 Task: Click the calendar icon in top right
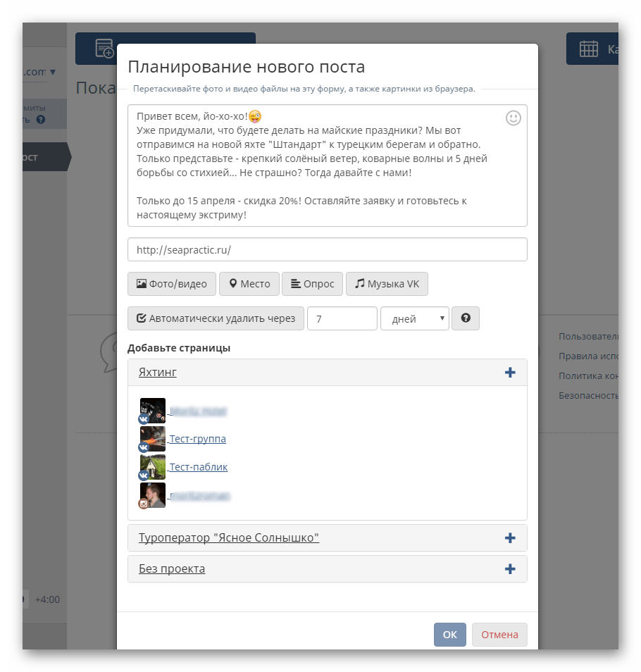coord(589,49)
